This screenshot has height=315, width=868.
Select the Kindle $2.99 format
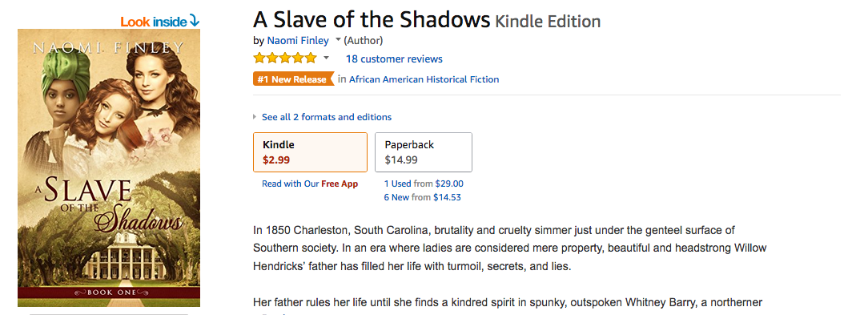(x=310, y=152)
